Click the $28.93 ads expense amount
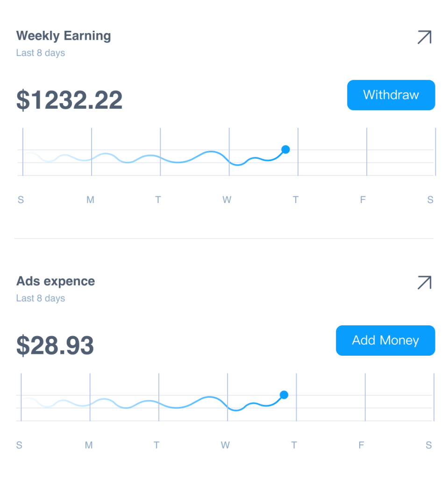448x478 pixels. [x=55, y=345]
